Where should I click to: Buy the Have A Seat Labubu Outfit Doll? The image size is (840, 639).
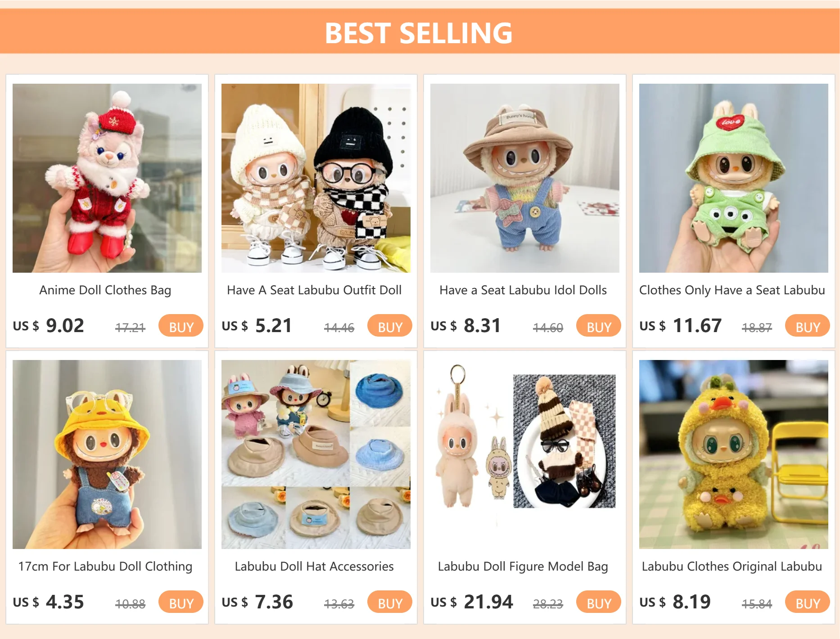390,326
